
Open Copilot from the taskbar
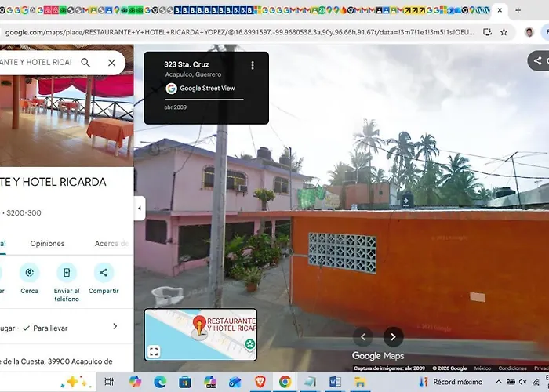135,382
